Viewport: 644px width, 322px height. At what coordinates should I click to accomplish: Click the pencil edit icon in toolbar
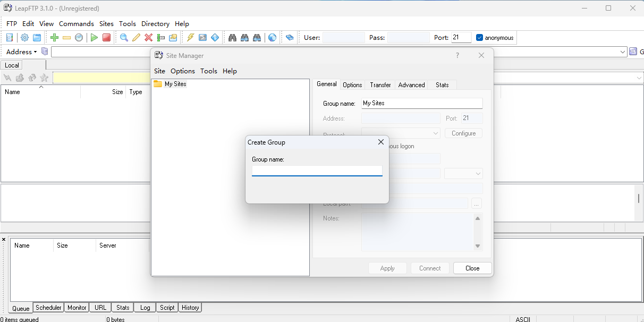[x=137, y=38]
